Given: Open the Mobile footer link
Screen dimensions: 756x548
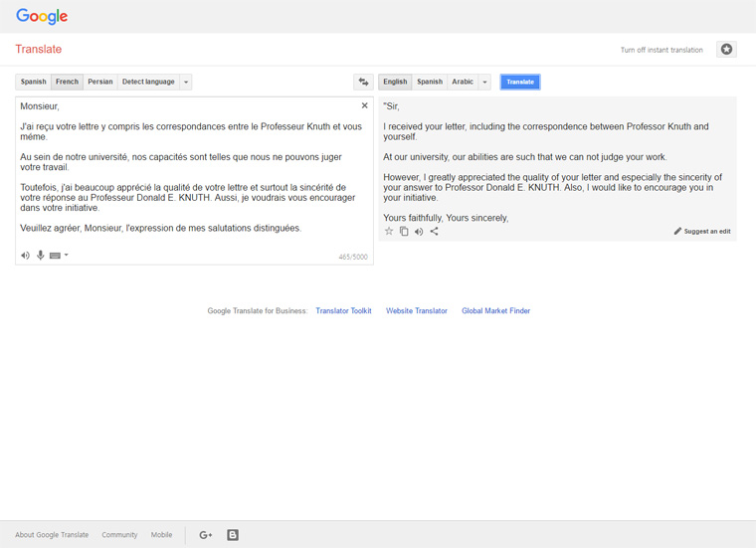Looking at the screenshot, I should pyautogui.click(x=161, y=535).
